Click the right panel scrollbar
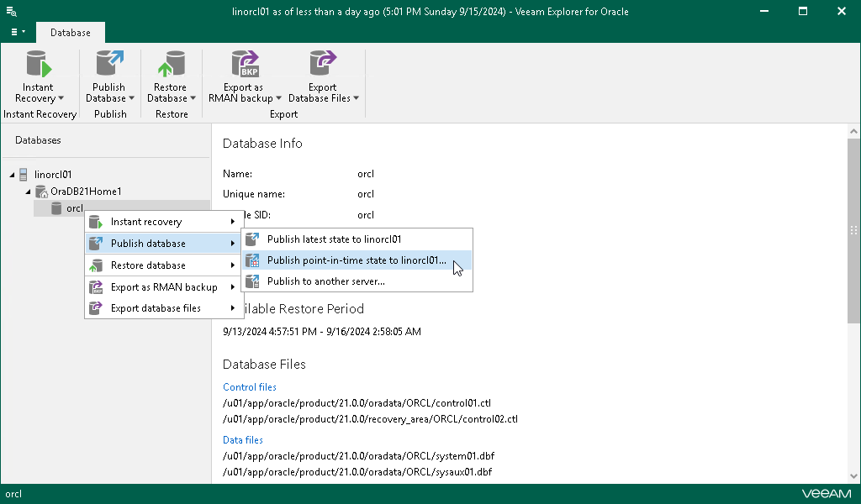 (854, 252)
